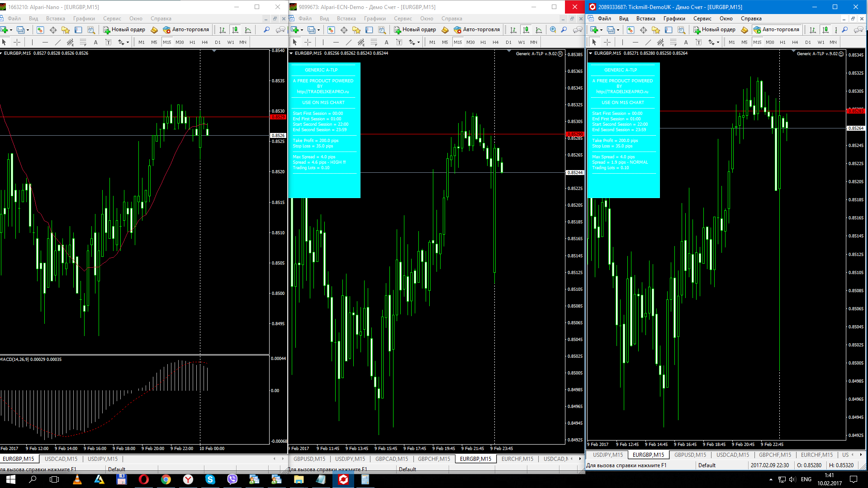Open Google Chrome from the taskbar
This screenshot has height=488, width=868.
click(x=166, y=479)
